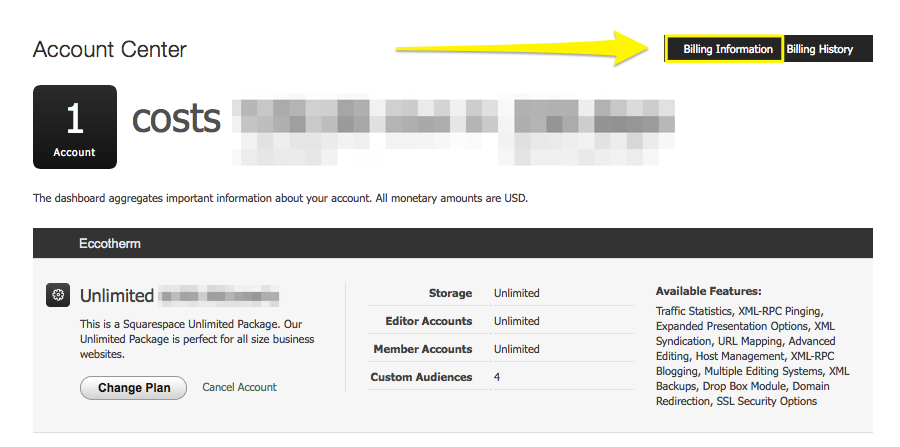
Task: Click the gear icon beside Unlimited plan
Action: pos(58,295)
